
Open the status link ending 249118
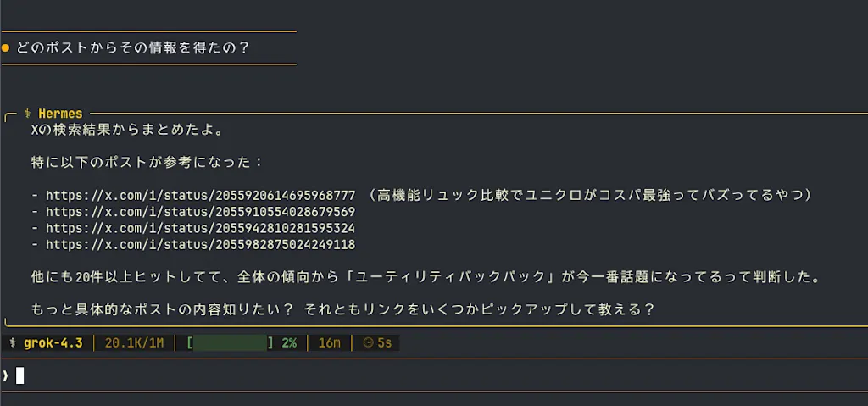[x=200, y=245]
